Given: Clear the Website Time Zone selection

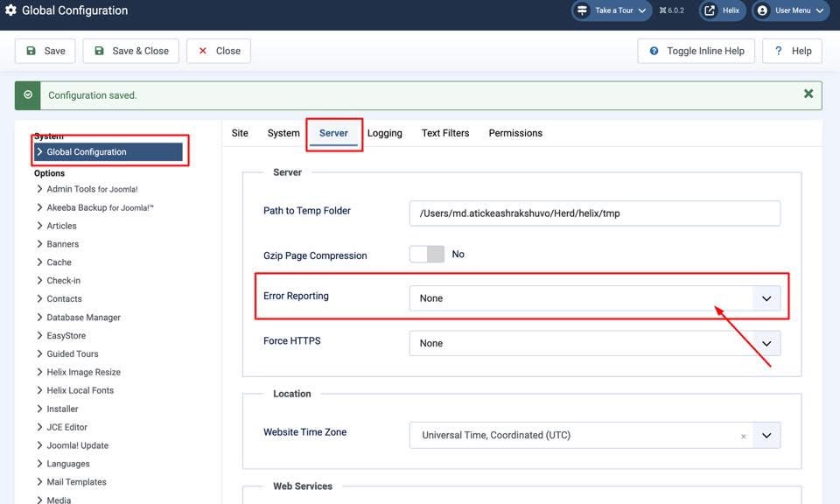Looking at the screenshot, I should pos(743,436).
